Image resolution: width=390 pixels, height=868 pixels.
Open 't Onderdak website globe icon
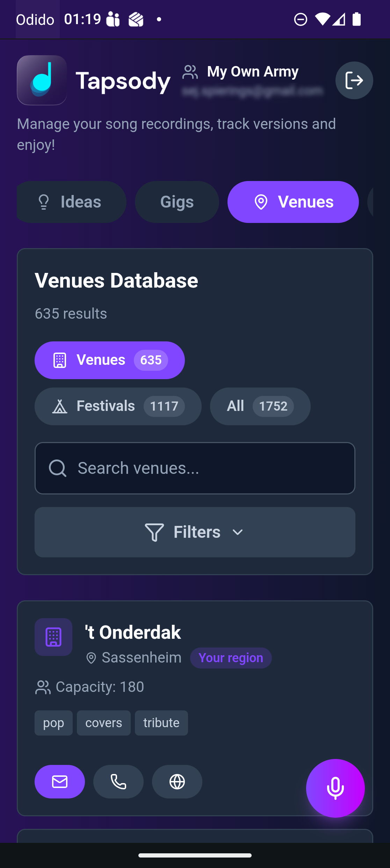177,782
